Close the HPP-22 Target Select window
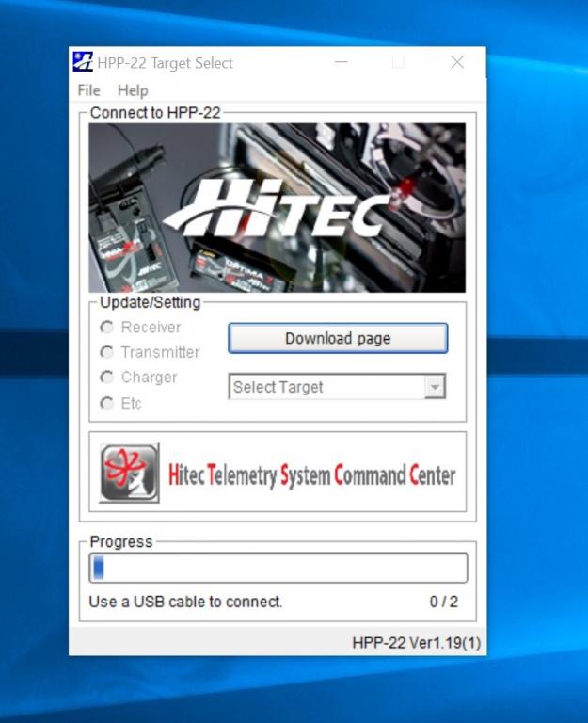The image size is (588, 723). 457,62
